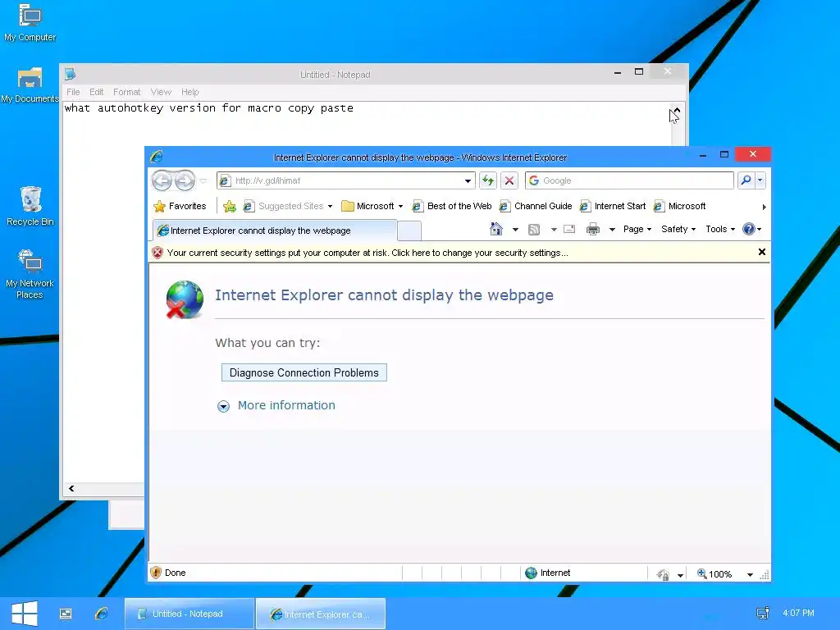Select My Network Places desktop icon
840x630 pixels.
[30, 273]
